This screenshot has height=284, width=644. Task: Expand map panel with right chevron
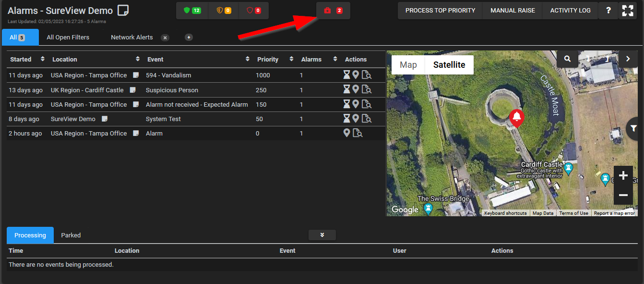tap(628, 59)
